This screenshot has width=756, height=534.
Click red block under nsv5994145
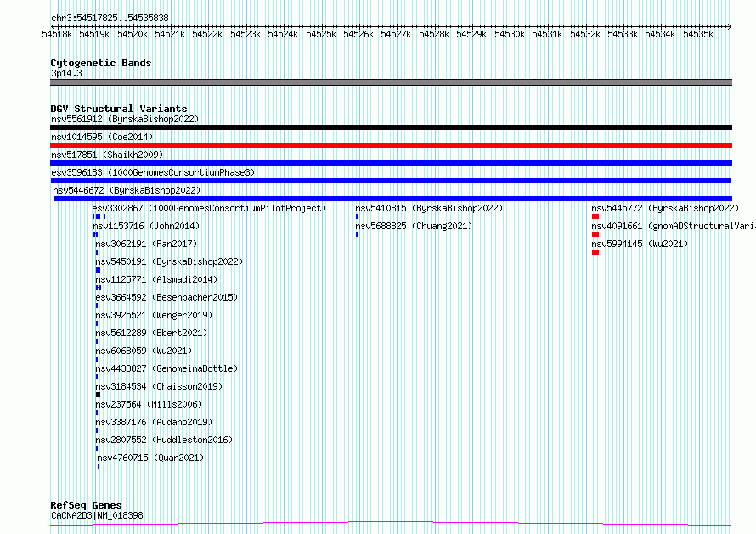click(595, 252)
